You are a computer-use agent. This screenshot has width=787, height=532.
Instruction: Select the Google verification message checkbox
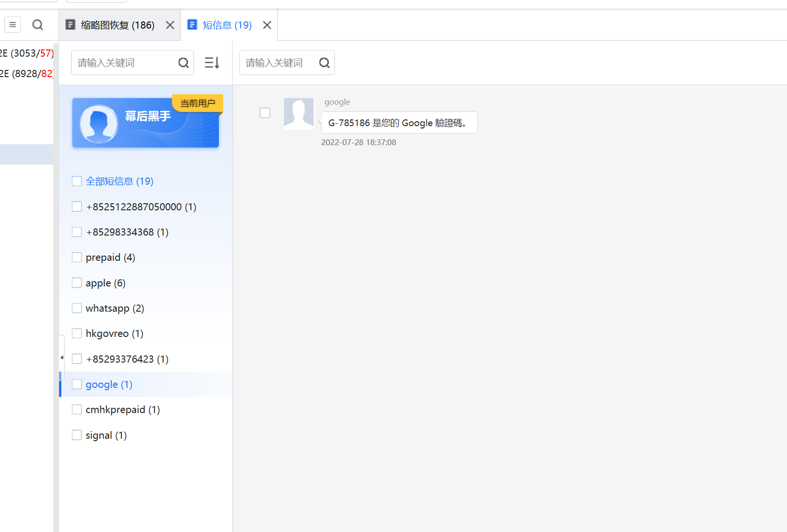(265, 113)
